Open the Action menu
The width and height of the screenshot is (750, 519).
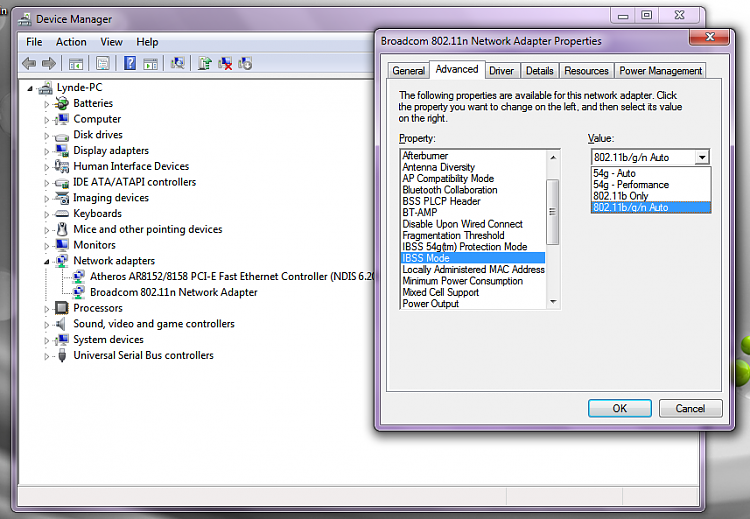[71, 42]
